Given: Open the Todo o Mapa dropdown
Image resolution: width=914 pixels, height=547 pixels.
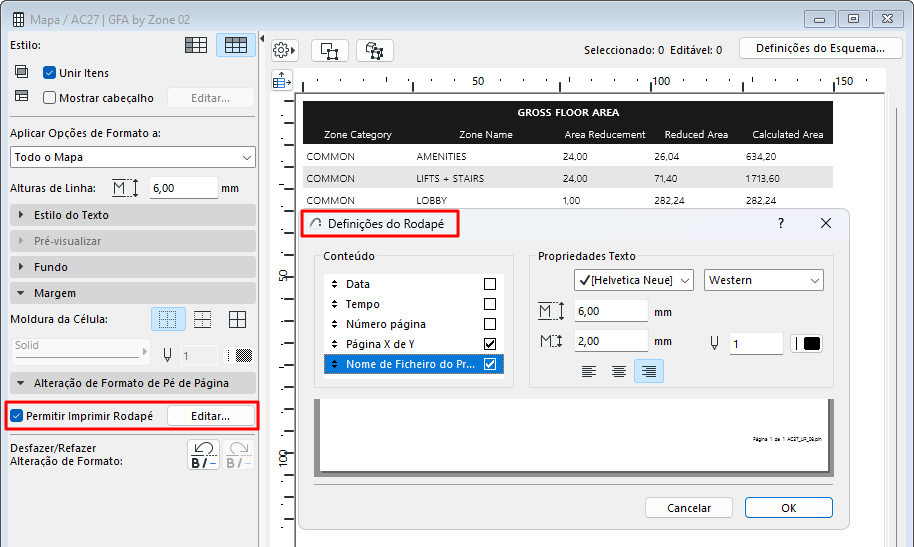Looking at the screenshot, I should pyautogui.click(x=133, y=157).
